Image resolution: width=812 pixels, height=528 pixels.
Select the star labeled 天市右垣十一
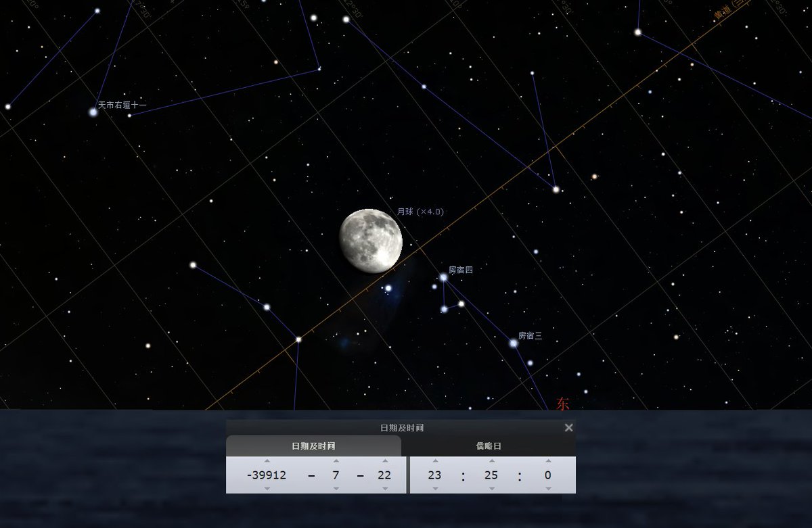[x=93, y=112]
